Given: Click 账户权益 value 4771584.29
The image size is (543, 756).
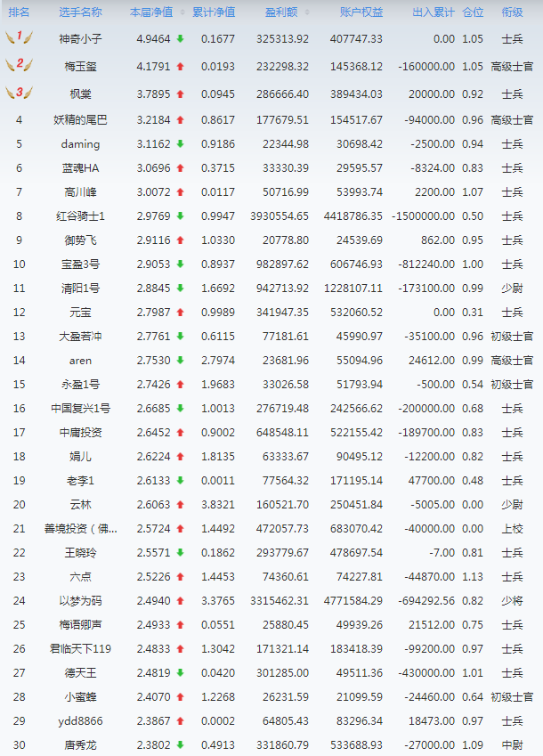Looking at the screenshot, I should (353, 601).
